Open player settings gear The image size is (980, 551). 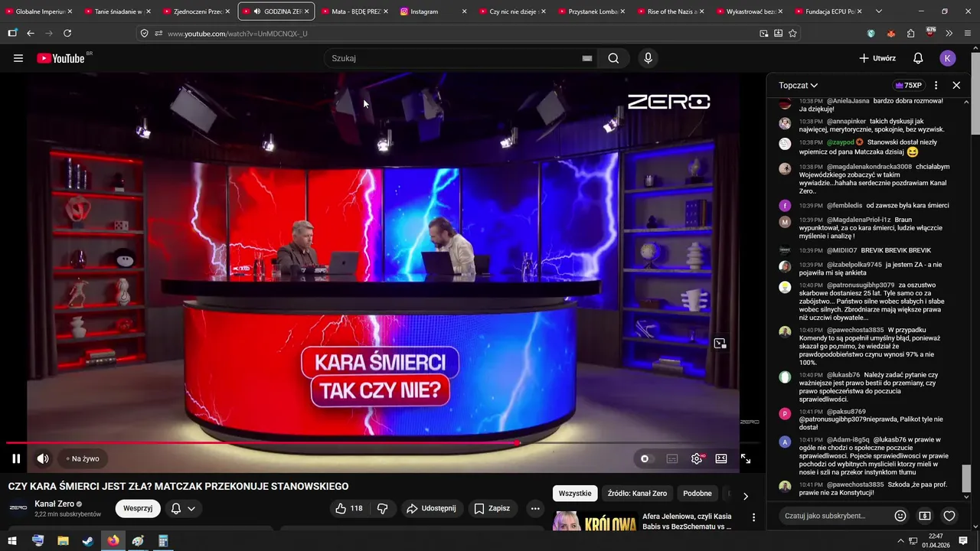(x=697, y=458)
